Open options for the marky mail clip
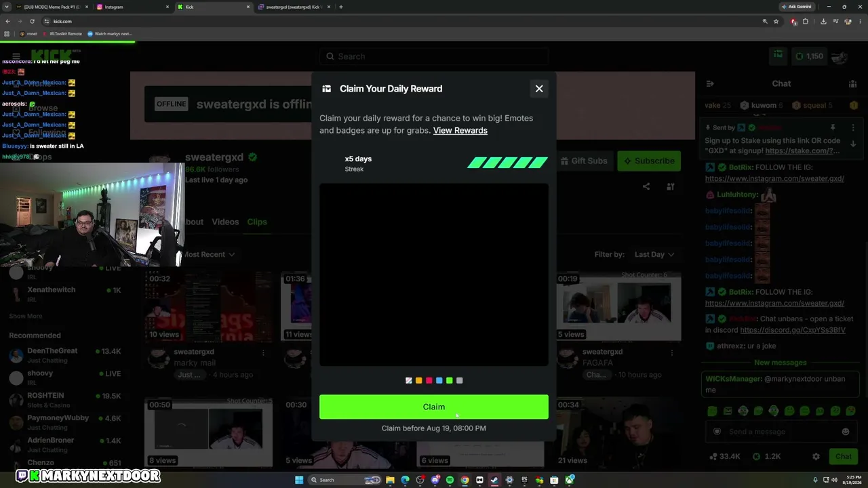This screenshot has width=868, height=488. coord(263,352)
